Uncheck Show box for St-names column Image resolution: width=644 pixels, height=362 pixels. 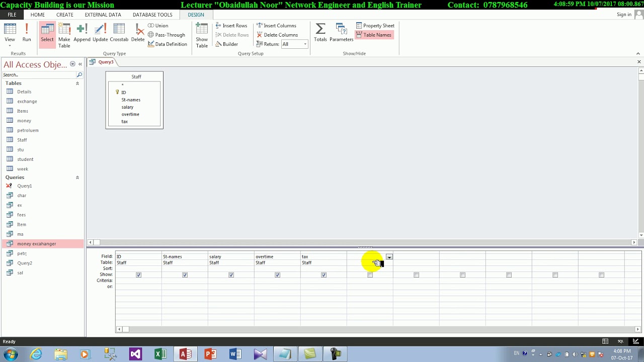tap(185, 275)
